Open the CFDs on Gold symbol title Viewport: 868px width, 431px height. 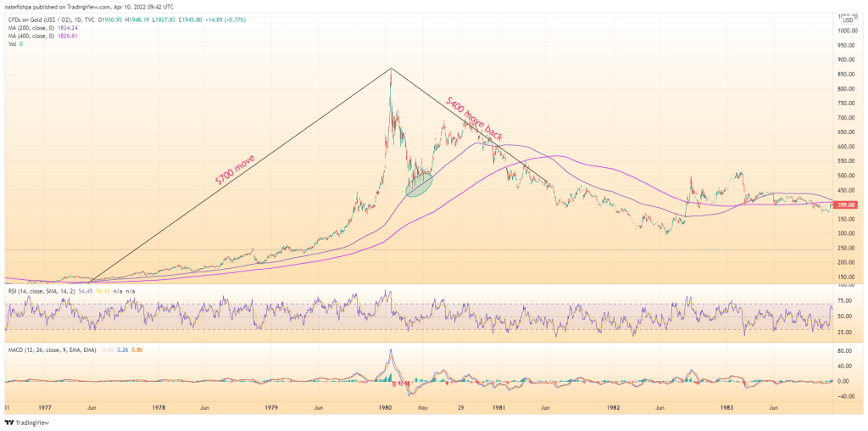click(x=51, y=18)
